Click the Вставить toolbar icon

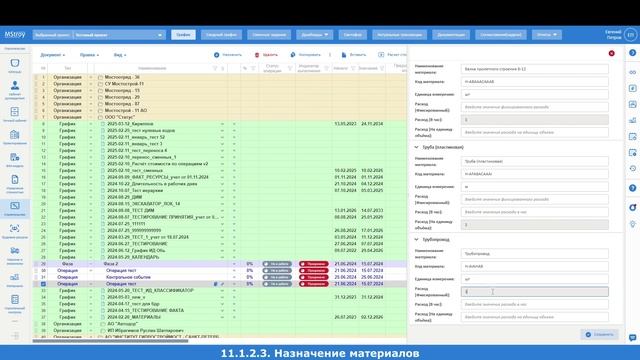point(344,55)
